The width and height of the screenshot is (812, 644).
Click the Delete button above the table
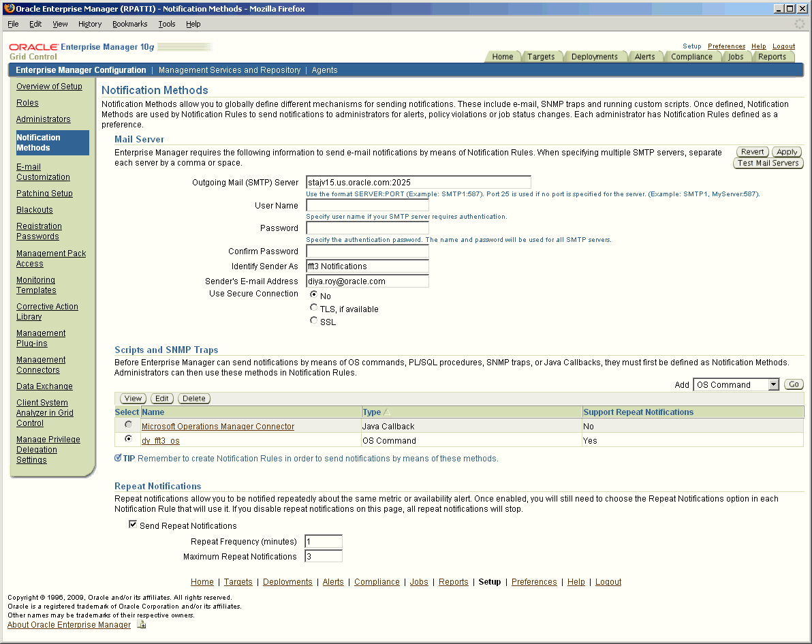194,399
